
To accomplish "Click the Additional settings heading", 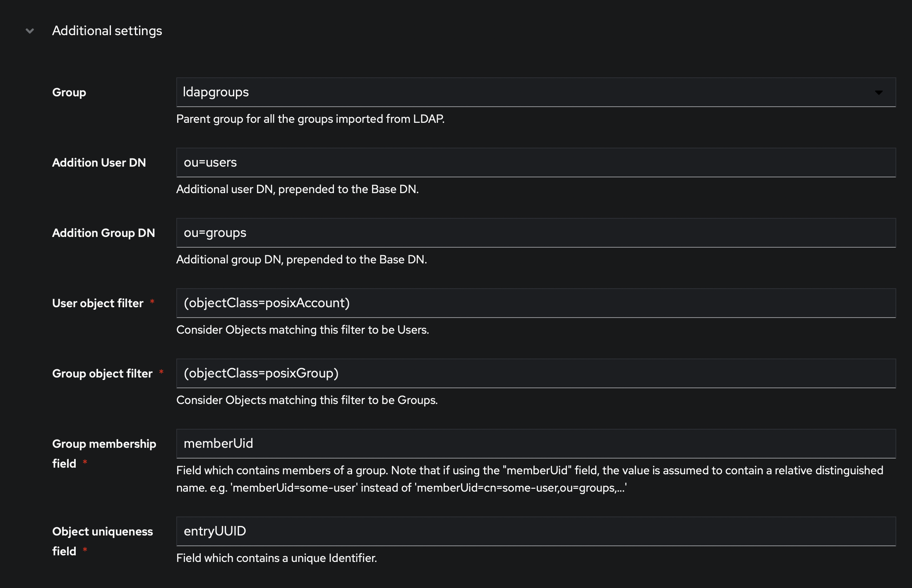I will 107,30.
